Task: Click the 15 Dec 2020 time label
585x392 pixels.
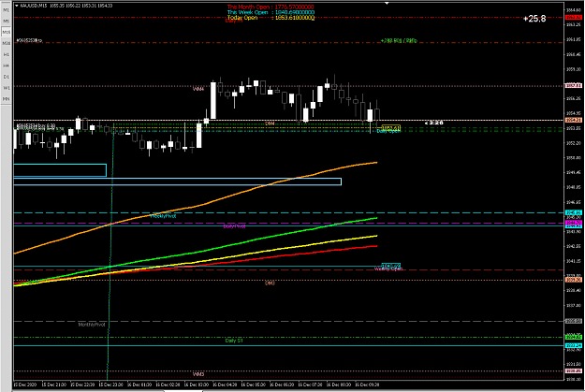Action: 25,385
